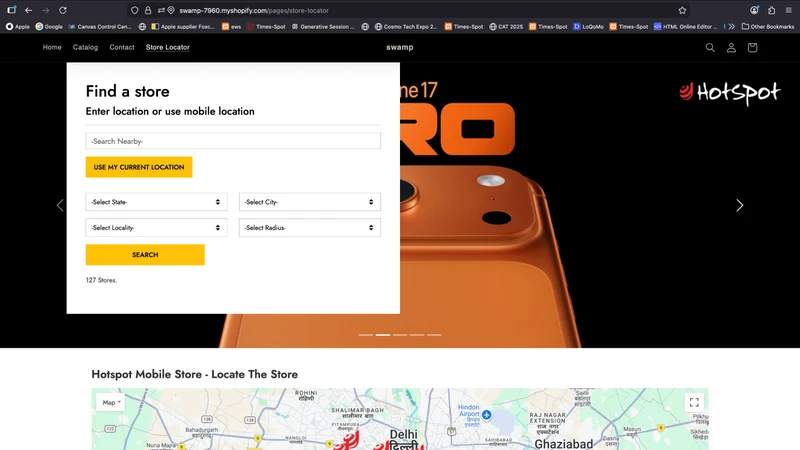Select the highlighted active slide indicator
Image resolution: width=800 pixels, height=450 pixels.
point(383,335)
